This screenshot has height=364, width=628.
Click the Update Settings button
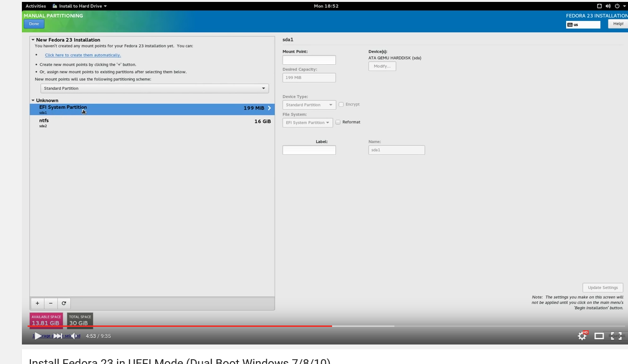pos(603,287)
